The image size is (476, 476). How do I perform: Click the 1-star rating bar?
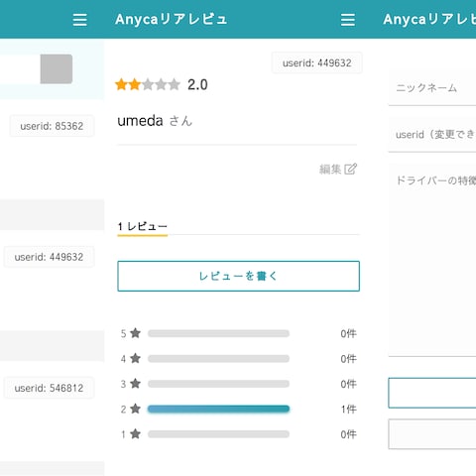point(218,434)
